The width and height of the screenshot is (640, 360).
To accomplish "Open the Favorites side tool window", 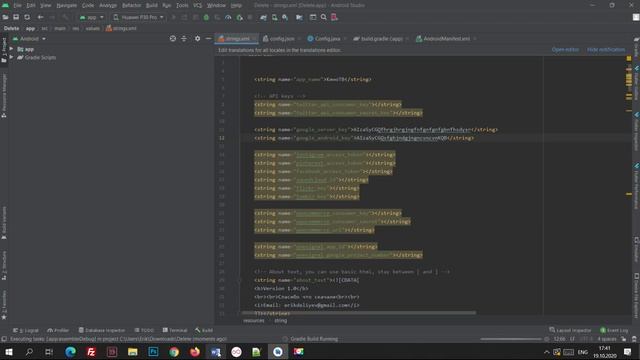I will click(4, 304).
